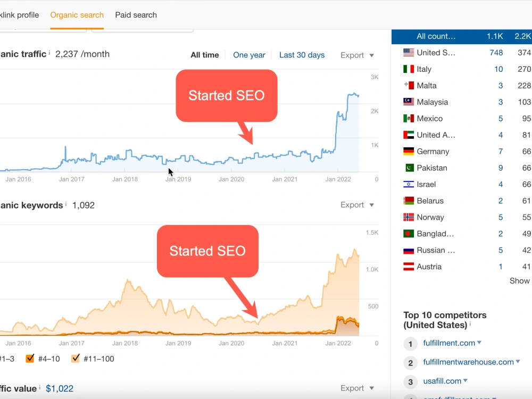Open the usafill.com competitor link
The width and height of the screenshot is (532, 399).
[x=442, y=381]
